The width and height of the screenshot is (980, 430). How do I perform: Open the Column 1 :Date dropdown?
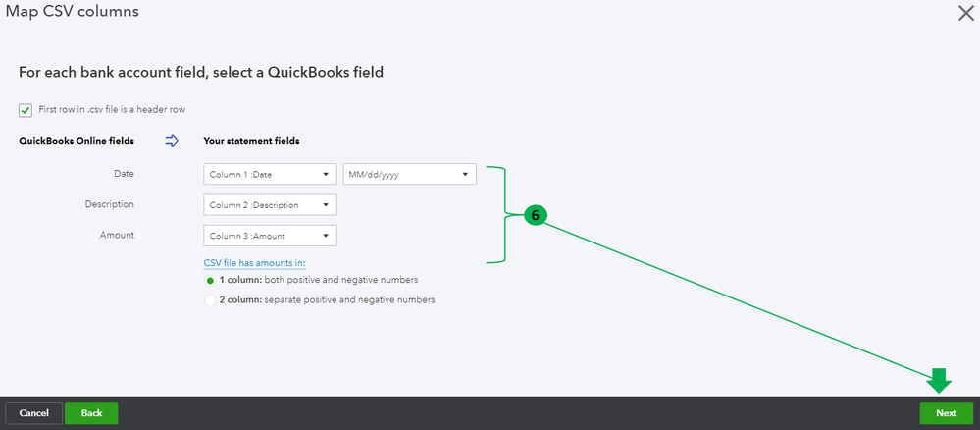tap(270, 174)
